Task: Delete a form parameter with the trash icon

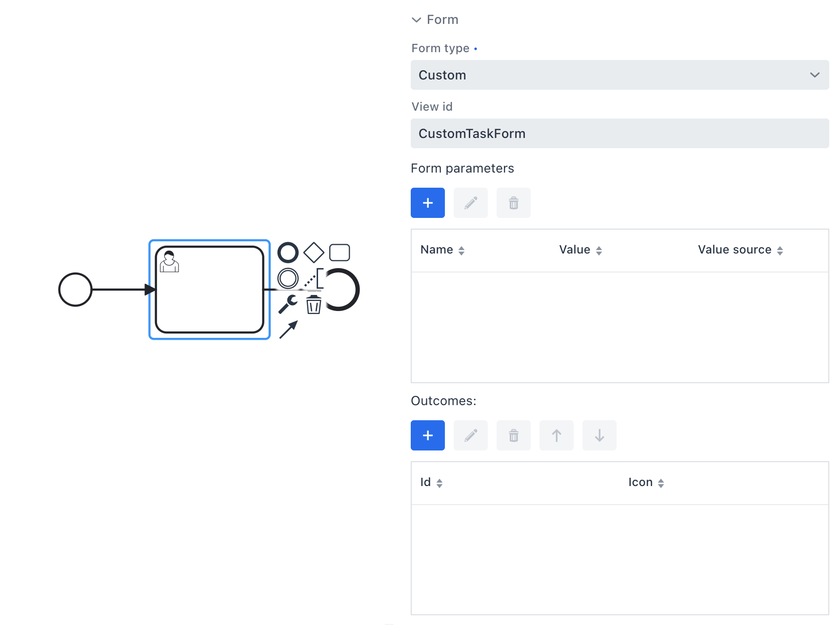Action: click(x=513, y=203)
